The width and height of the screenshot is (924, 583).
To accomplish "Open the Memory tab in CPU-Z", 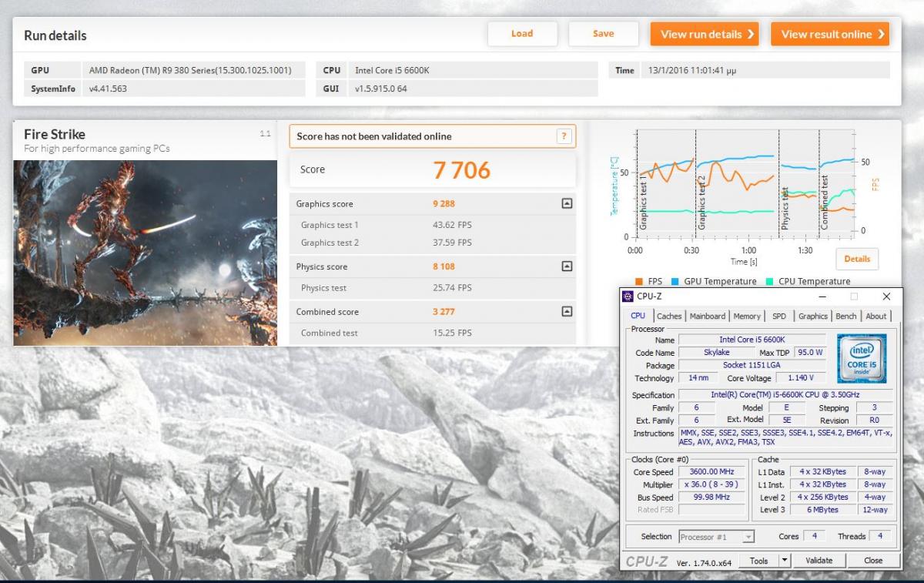I will 747,316.
